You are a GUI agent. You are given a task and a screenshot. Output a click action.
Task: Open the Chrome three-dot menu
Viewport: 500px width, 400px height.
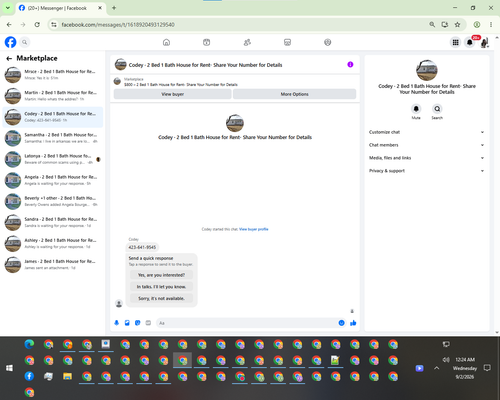point(491,25)
